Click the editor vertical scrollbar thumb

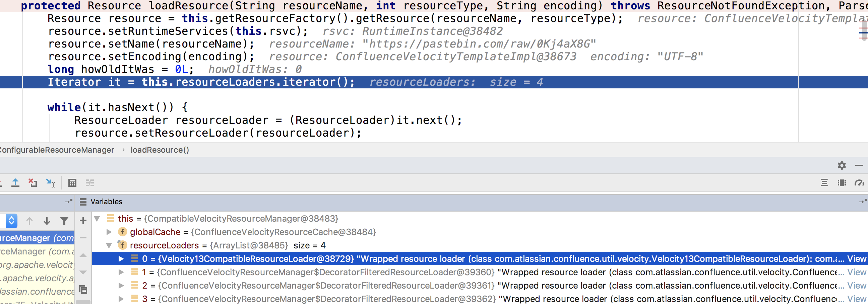tap(864, 29)
